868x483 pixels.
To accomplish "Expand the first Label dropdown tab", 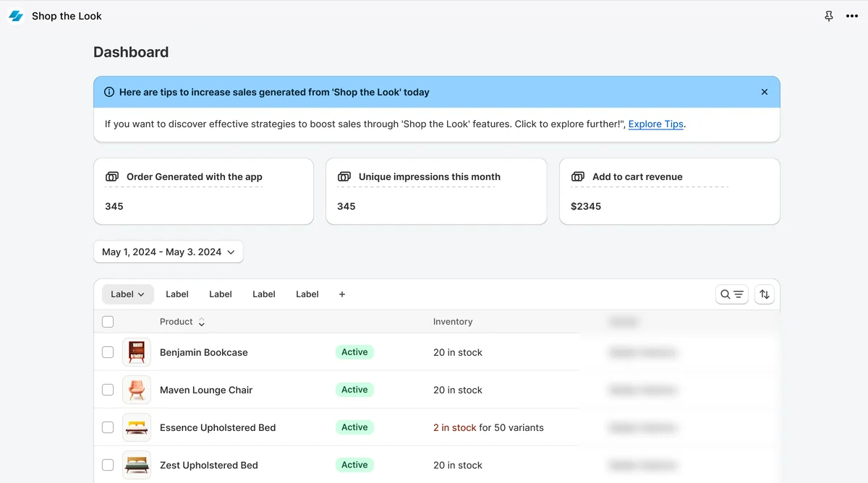I will [x=128, y=294].
